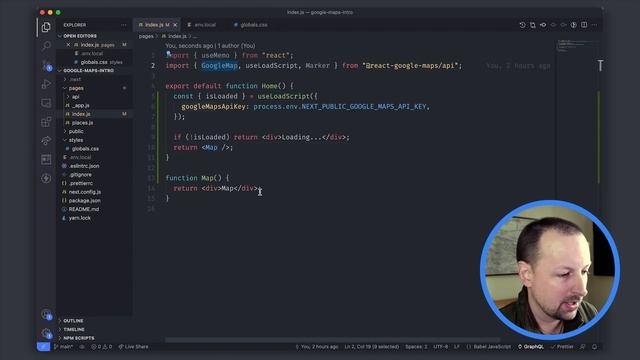Click errors and warnings count in status bar
The width and height of the screenshot is (640, 360).
coord(101,347)
